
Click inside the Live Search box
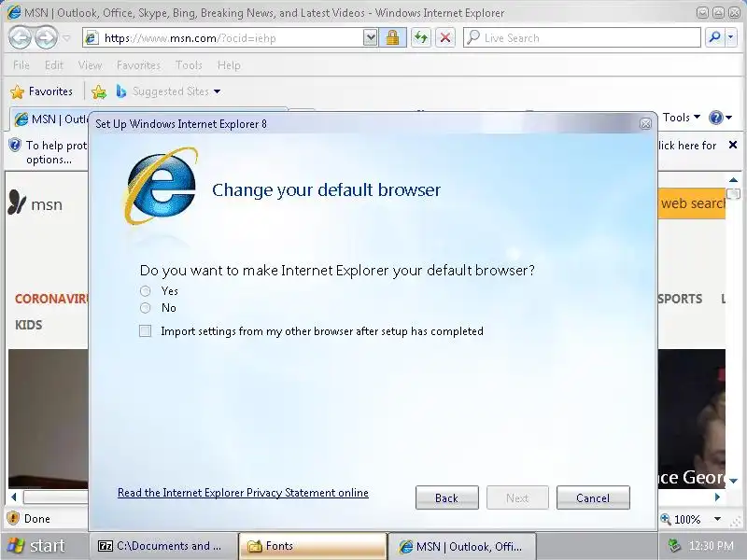tap(582, 37)
